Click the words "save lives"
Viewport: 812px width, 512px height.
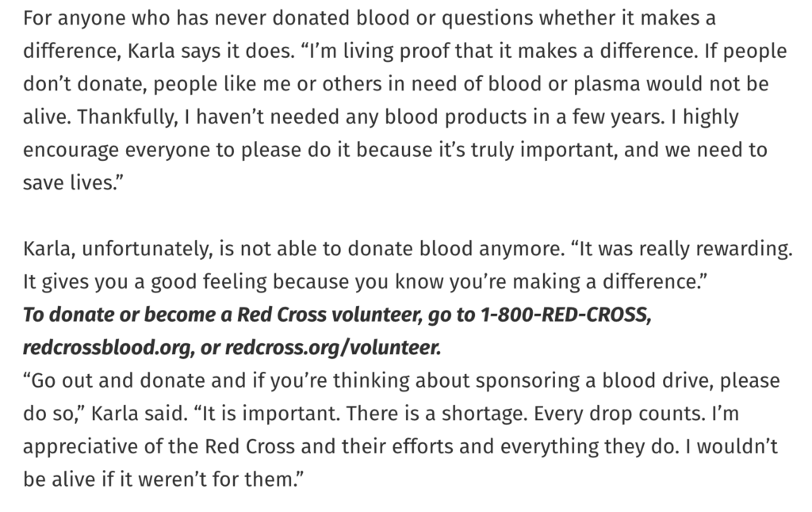click(67, 183)
